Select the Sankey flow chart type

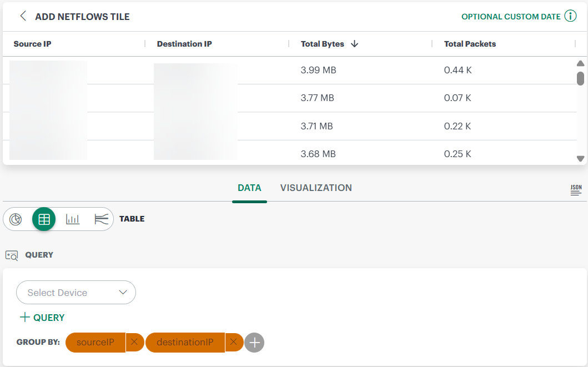pyautogui.click(x=101, y=219)
